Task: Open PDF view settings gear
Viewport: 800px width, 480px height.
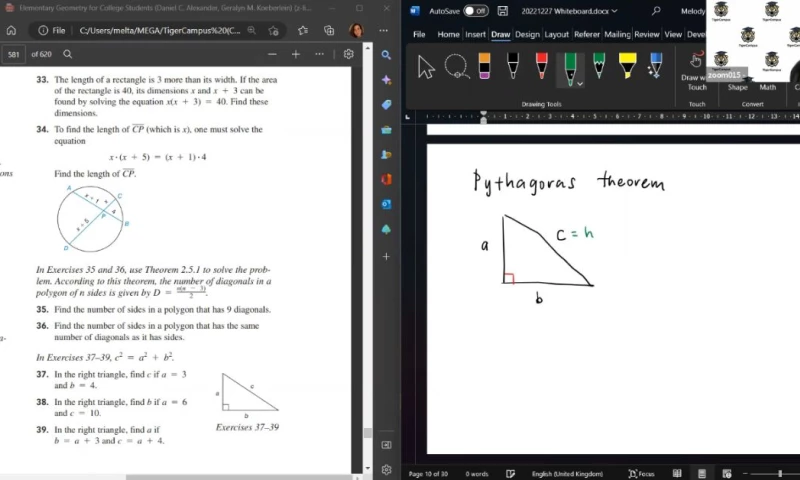Action: coord(348,54)
